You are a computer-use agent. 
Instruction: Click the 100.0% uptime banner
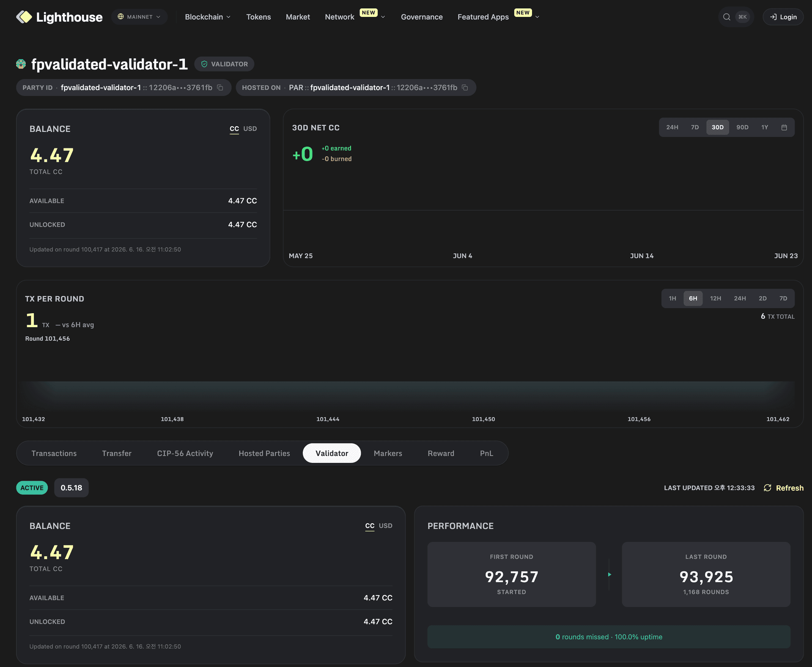click(x=609, y=637)
